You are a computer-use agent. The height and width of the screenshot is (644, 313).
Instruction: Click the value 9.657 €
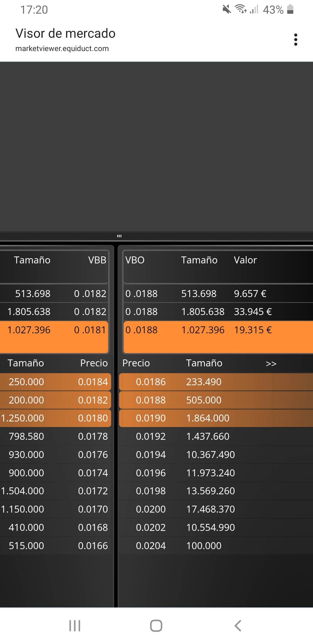click(x=250, y=294)
